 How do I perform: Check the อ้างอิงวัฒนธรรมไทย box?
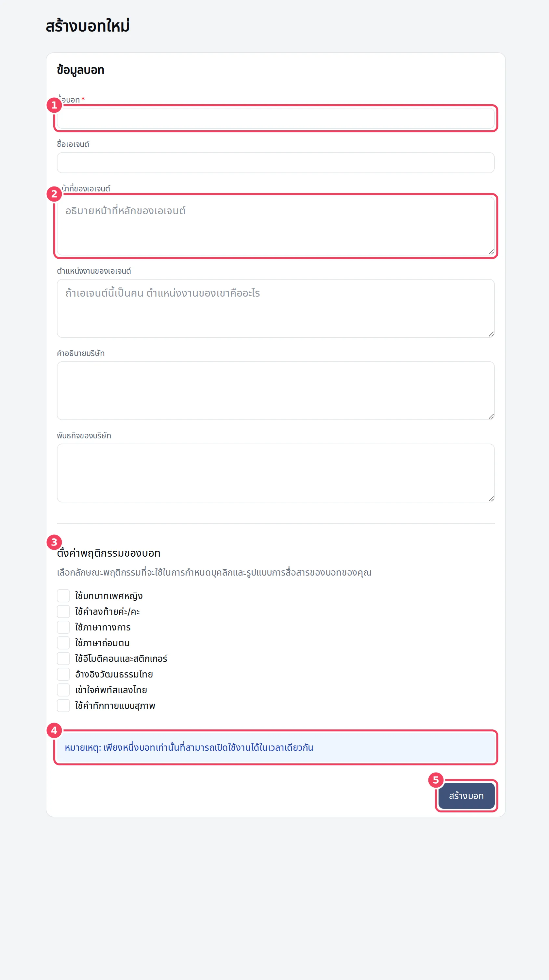[63, 674]
